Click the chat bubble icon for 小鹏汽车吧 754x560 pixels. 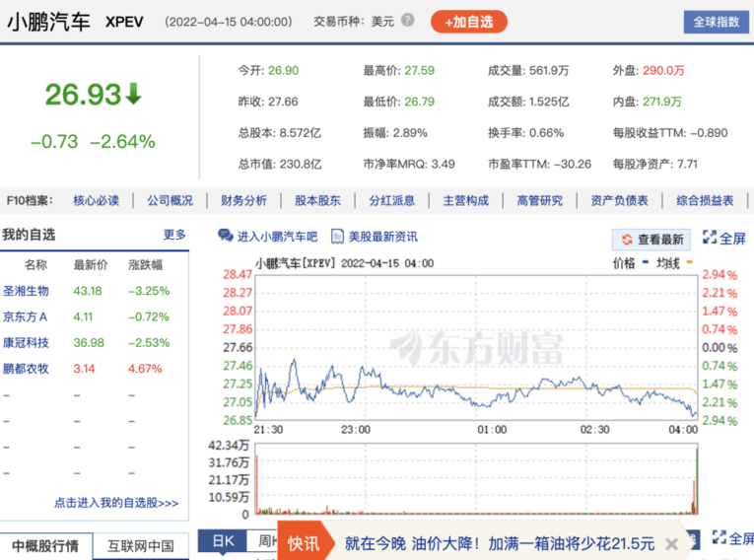225,236
